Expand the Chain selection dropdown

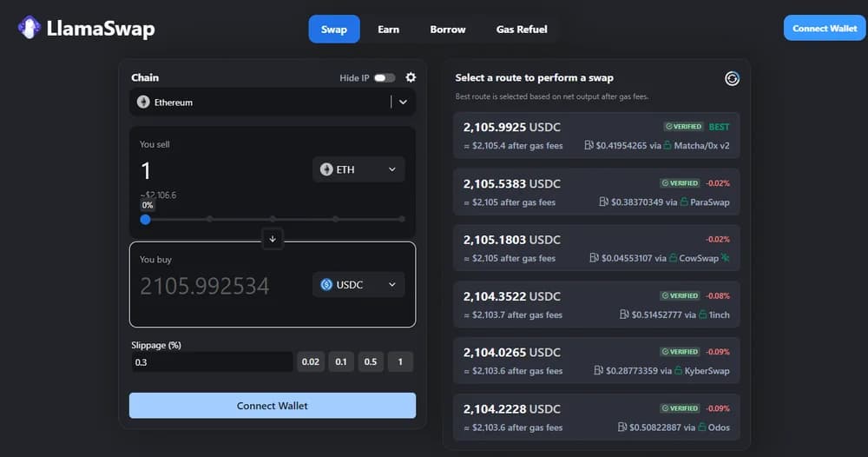pos(402,103)
